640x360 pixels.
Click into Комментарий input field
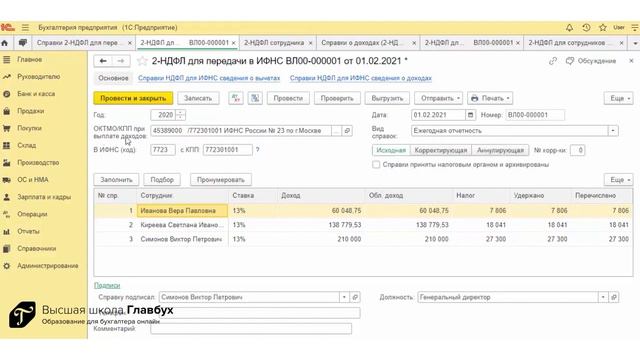click(x=251, y=329)
